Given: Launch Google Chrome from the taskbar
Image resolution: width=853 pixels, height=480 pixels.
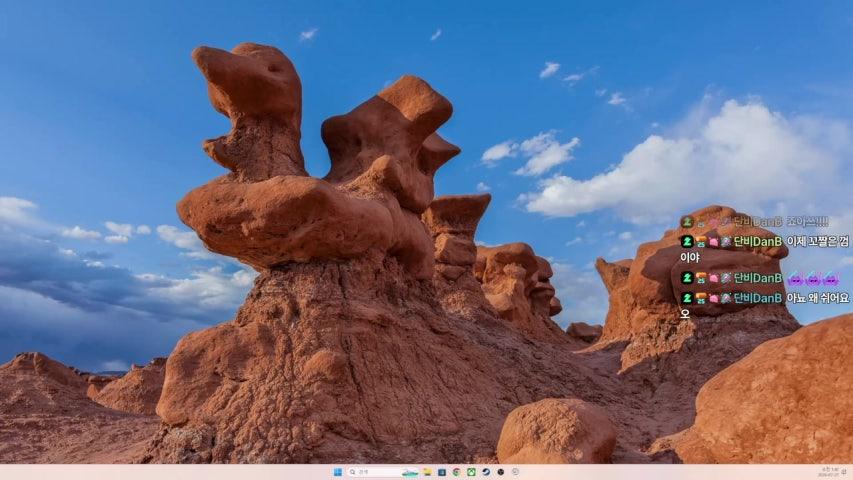Looking at the screenshot, I should click(x=456, y=472).
